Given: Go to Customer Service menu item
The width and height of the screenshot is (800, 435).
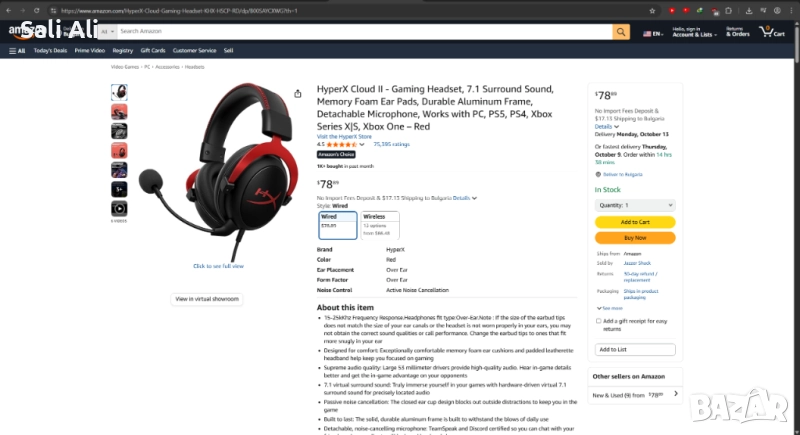Looking at the screenshot, I should [x=194, y=50].
